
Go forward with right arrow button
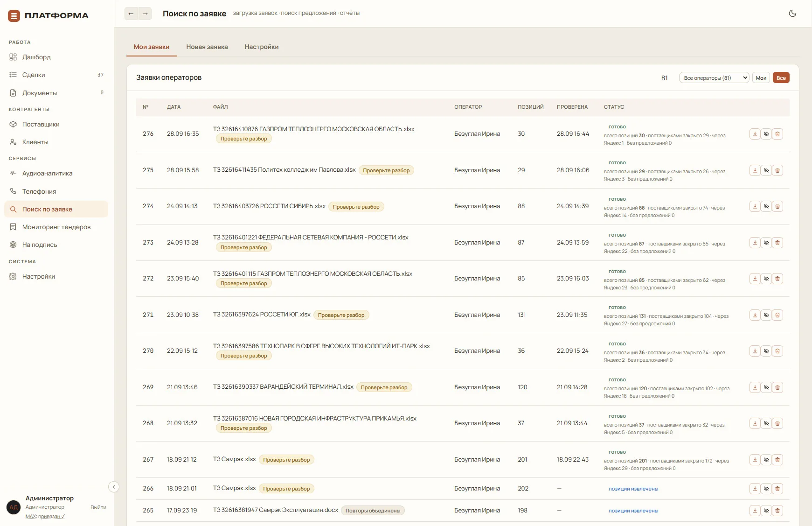coord(145,14)
